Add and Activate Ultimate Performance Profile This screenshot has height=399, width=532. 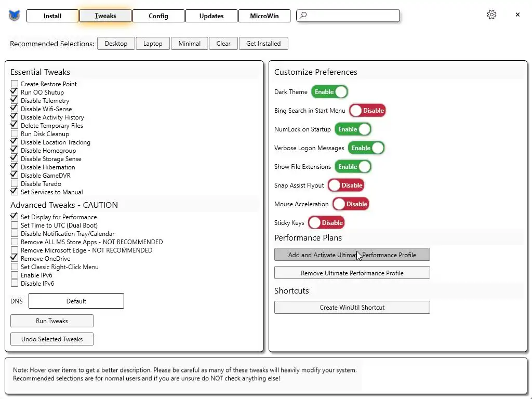click(x=352, y=255)
